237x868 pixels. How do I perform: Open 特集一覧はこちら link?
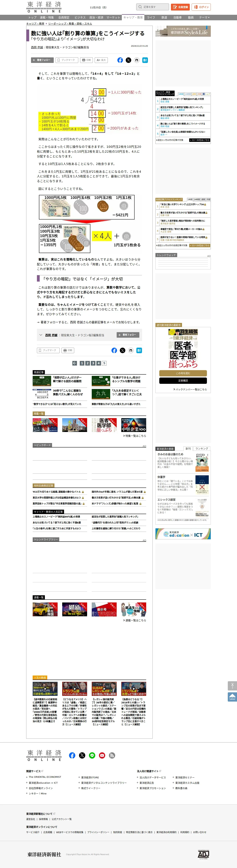(135, 436)
